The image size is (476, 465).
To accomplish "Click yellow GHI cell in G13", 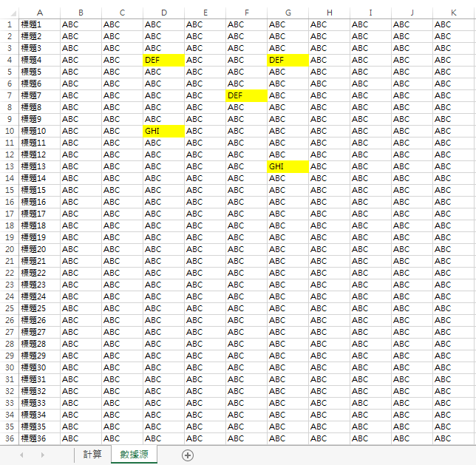I will click(x=288, y=166).
